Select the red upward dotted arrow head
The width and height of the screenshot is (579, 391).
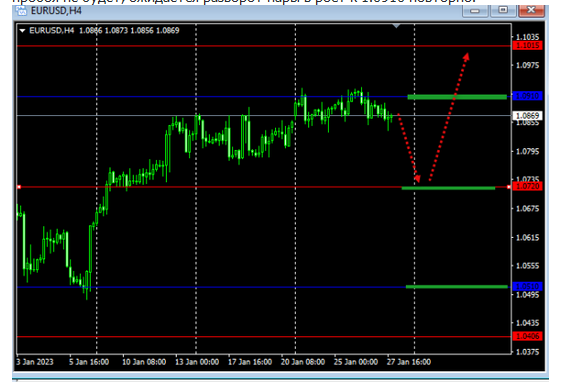[x=466, y=57]
